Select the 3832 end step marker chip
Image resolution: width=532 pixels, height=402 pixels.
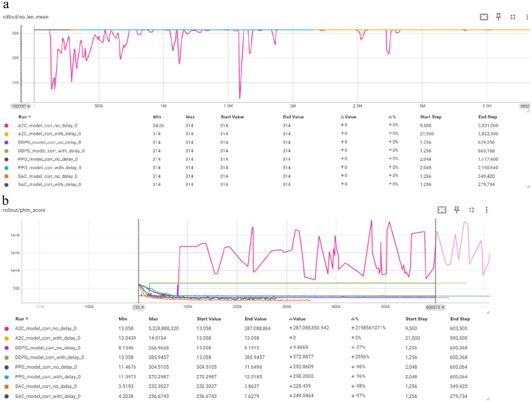[x=525, y=106]
